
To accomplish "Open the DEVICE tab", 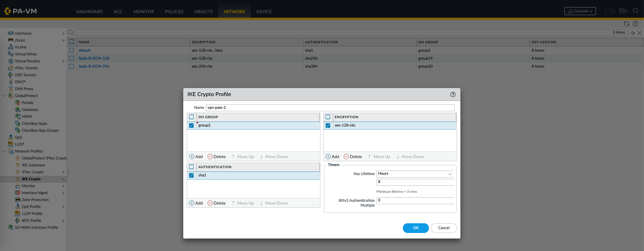I will (x=264, y=11).
